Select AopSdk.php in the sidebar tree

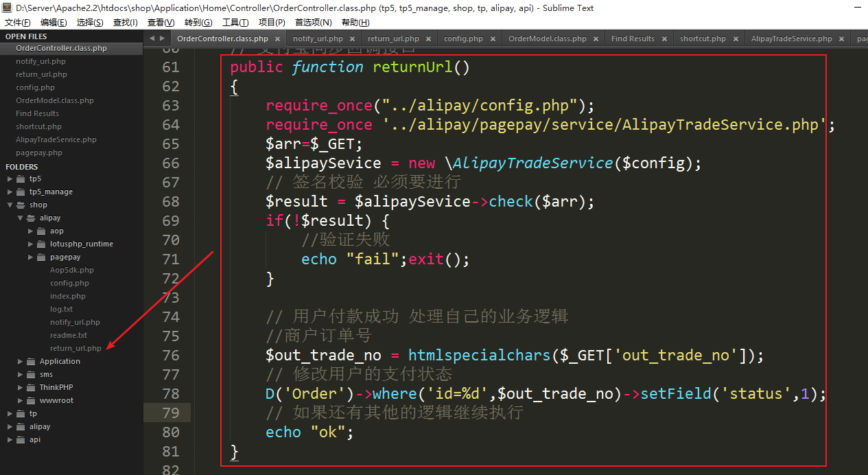click(x=71, y=270)
